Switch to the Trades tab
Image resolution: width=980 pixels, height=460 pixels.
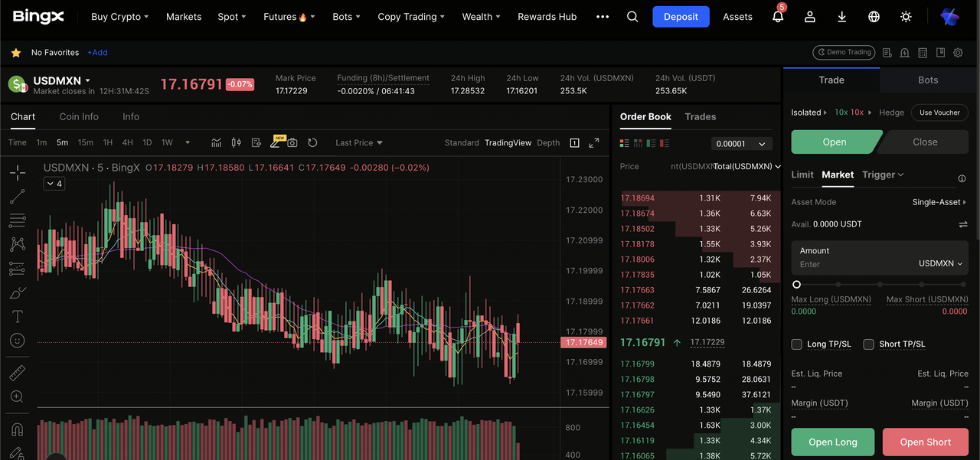(x=700, y=117)
